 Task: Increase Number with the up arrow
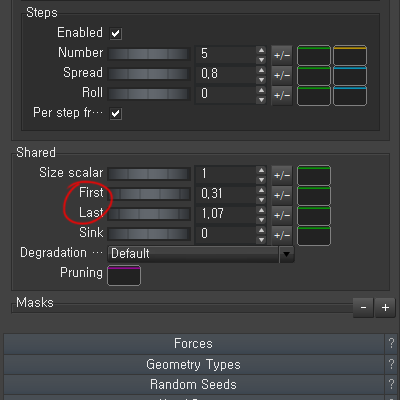(x=261, y=50)
